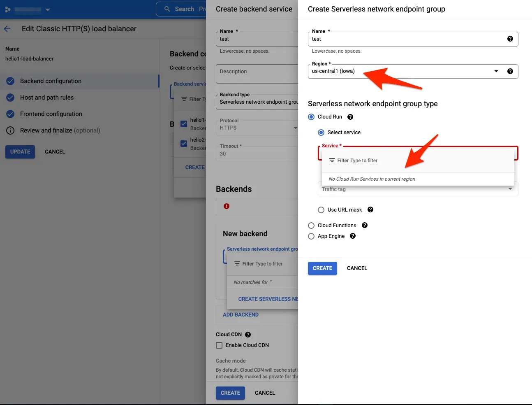Click the help icon beside Region dropdown

510,71
